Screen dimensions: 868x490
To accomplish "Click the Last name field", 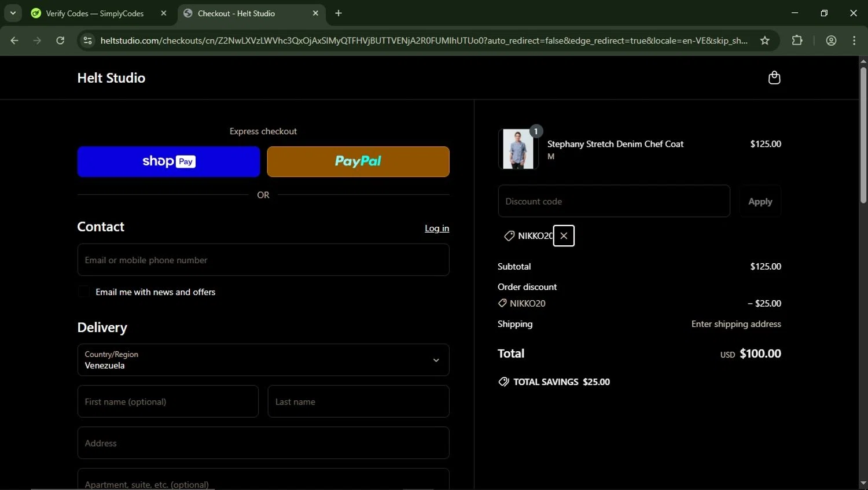I will 359,401.
